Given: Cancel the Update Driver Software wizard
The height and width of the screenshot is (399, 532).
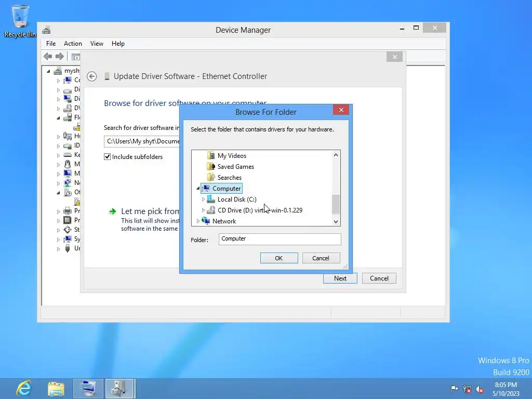Looking at the screenshot, I should [379, 278].
